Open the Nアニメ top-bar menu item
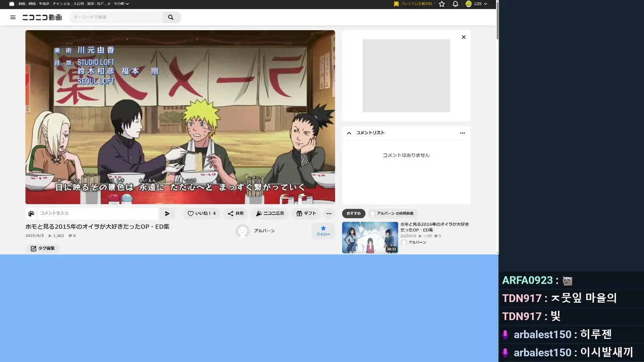Screen dimensions: 644x362 coord(104,4)
